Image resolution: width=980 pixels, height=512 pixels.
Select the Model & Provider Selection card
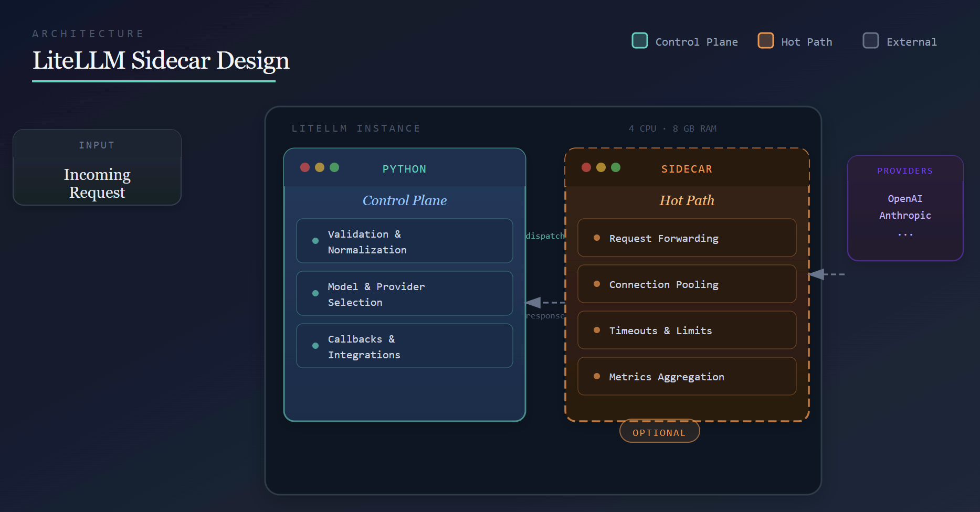pos(404,293)
